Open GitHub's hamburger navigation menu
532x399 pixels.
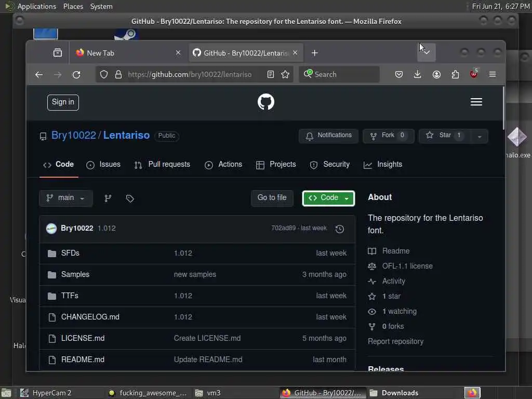click(x=476, y=102)
